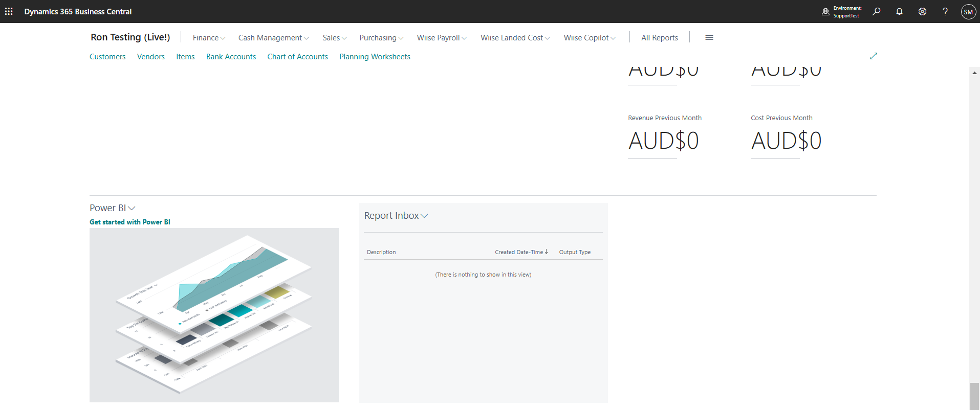Viewport: 980px width, 410px height.
Task: Expand the Cash Management menu
Action: 273,38
